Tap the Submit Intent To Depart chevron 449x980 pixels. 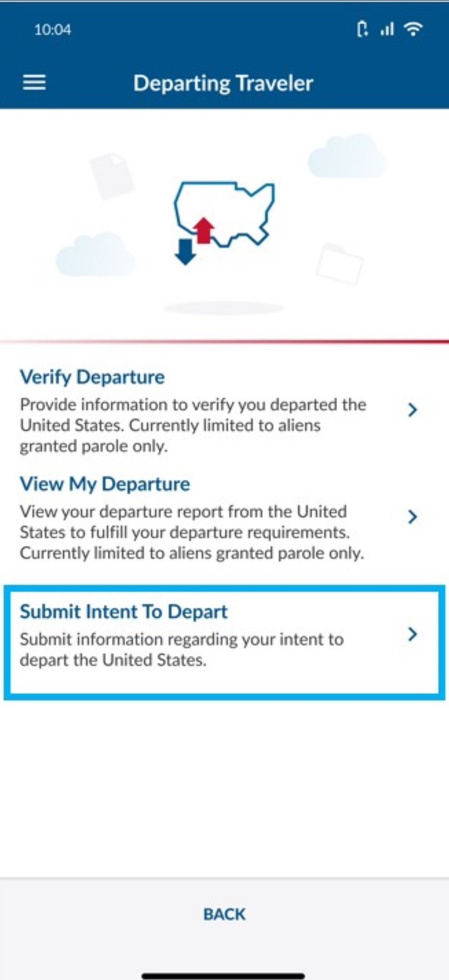pos(412,634)
